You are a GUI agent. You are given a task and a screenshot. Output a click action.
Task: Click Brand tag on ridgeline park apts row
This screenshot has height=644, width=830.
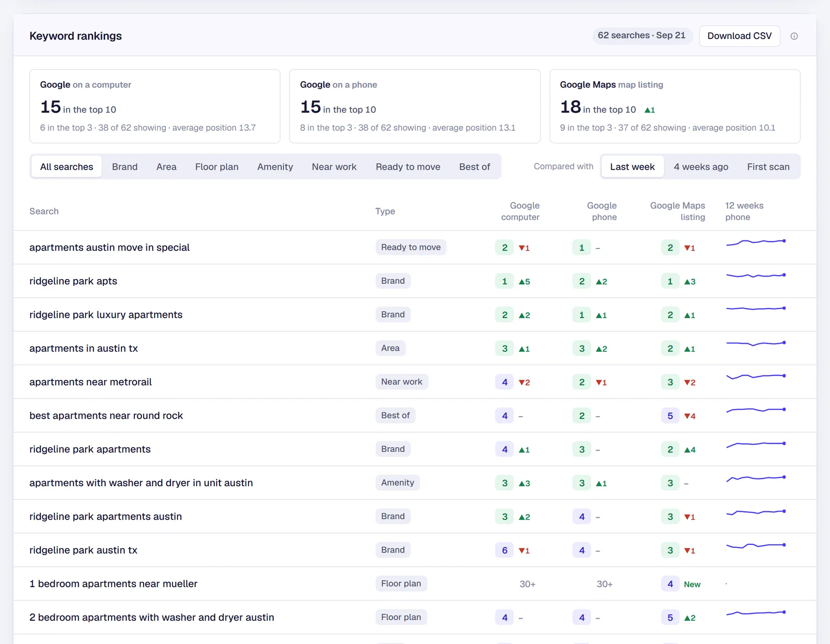393,281
